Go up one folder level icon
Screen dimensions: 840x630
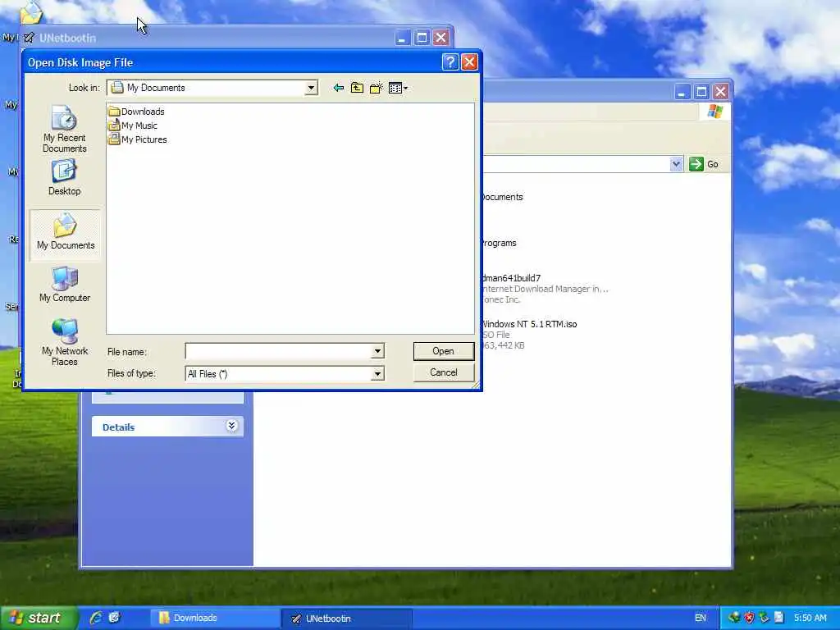click(x=358, y=88)
